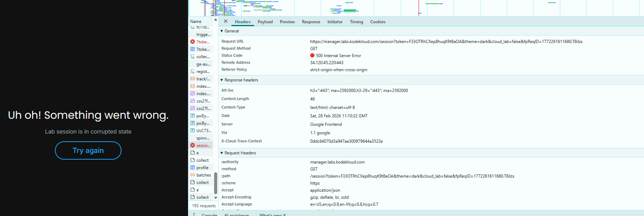Screen dimensions: 644x216
Task: Open the DevTools drawer three-dot menu
Action: [x=194, y=214]
